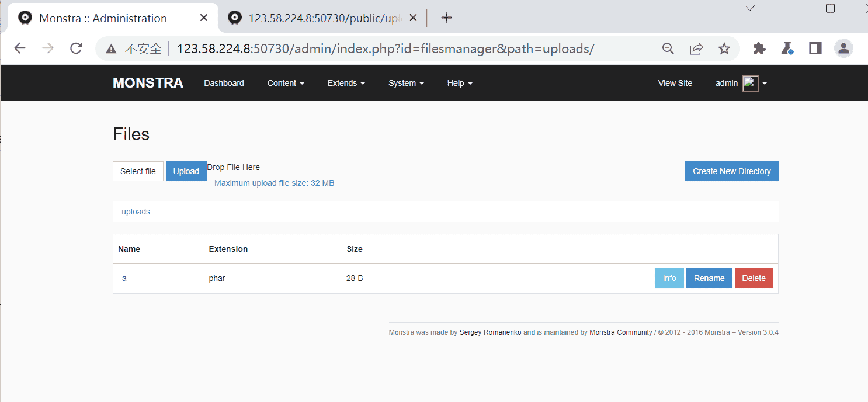
Task: Click the Create New Directory button
Action: 731,171
